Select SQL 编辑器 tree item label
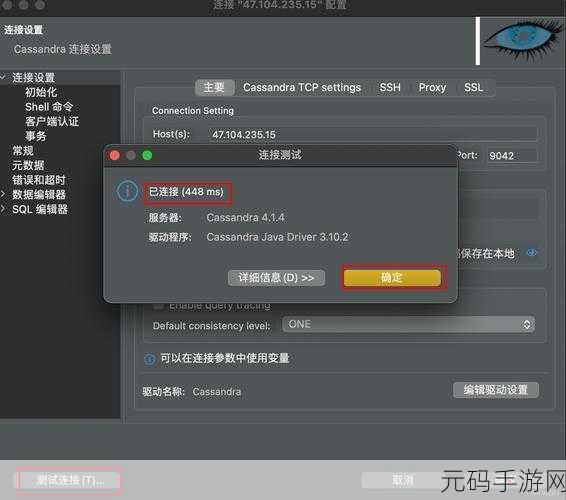This screenshot has height=500, width=566. (40, 209)
